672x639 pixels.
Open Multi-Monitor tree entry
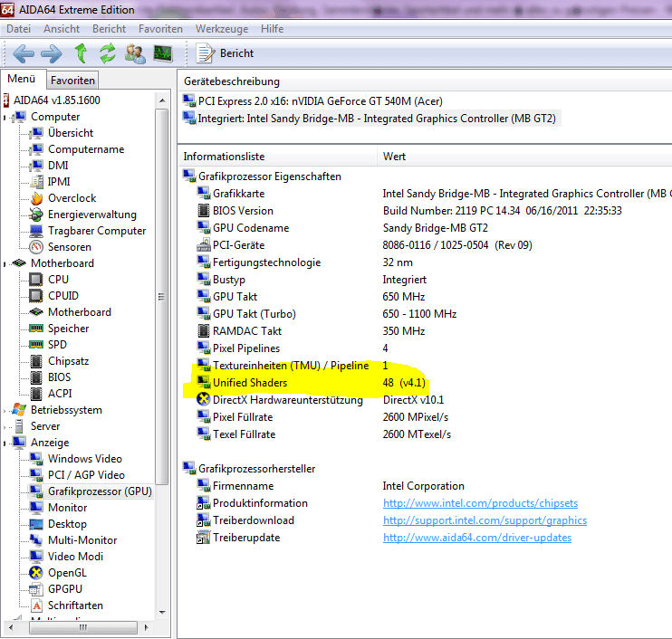click(x=82, y=540)
